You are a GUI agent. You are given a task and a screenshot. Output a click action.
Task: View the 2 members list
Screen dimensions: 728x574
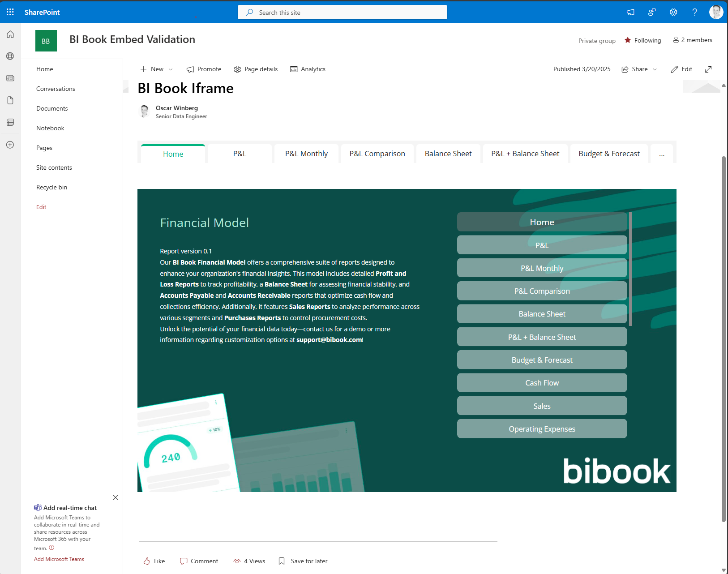(693, 40)
